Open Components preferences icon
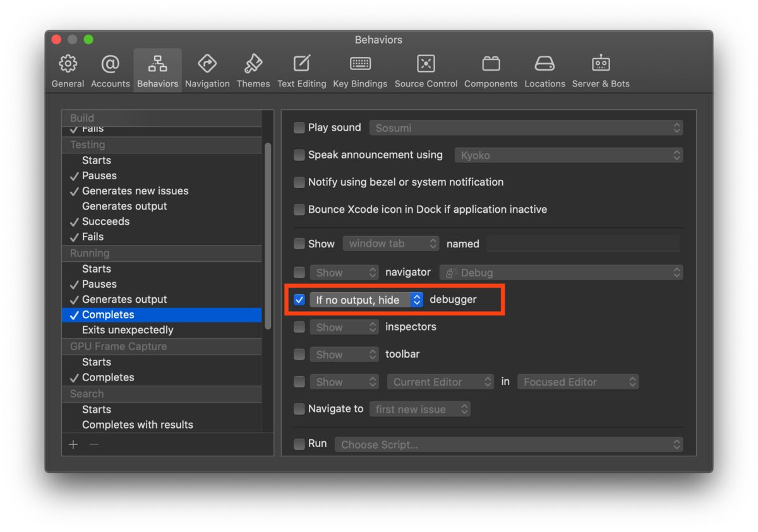The height and width of the screenshot is (532, 758). click(491, 64)
